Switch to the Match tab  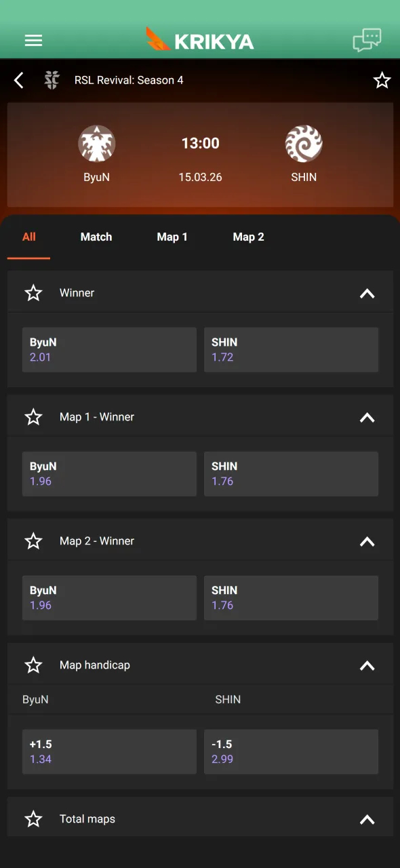click(x=96, y=237)
